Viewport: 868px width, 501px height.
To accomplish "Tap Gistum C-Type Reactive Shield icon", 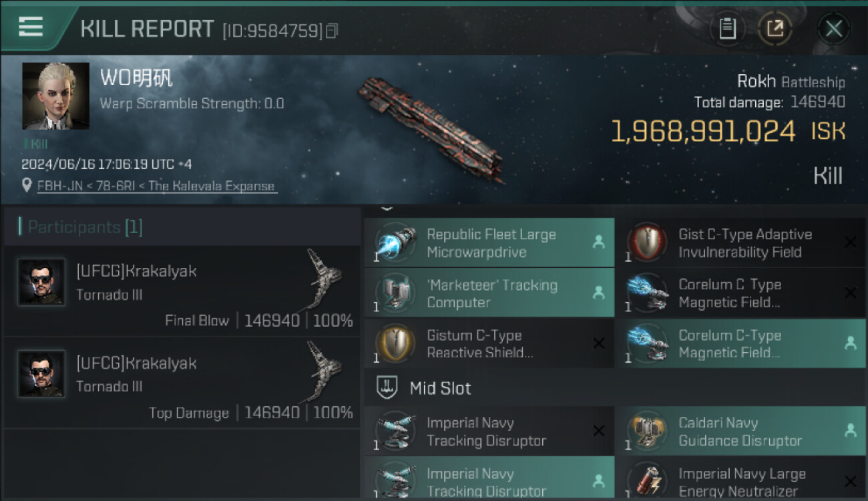I will pyautogui.click(x=396, y=344).
